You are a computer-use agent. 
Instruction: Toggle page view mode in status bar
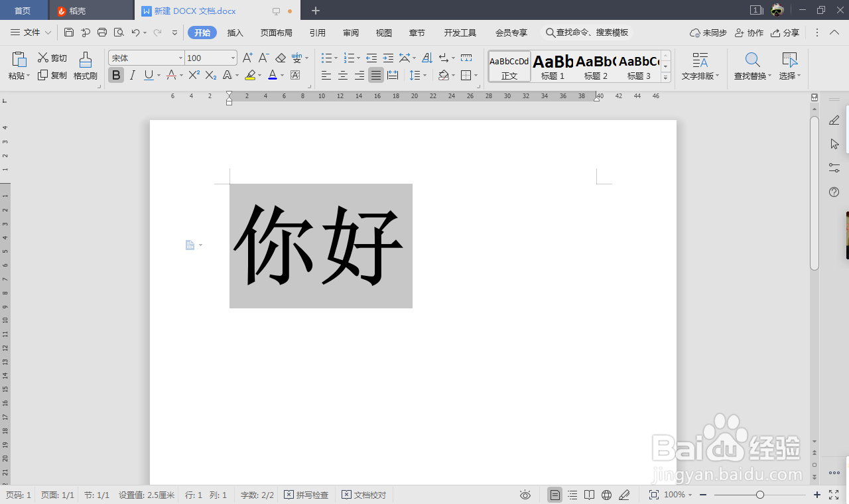point(555,495)
